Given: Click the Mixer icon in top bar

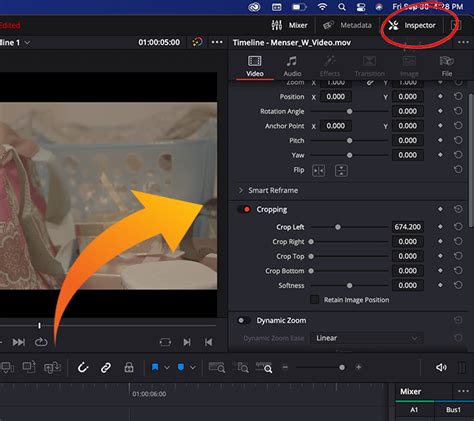Looking at the screenshot, I should point(277,25).
